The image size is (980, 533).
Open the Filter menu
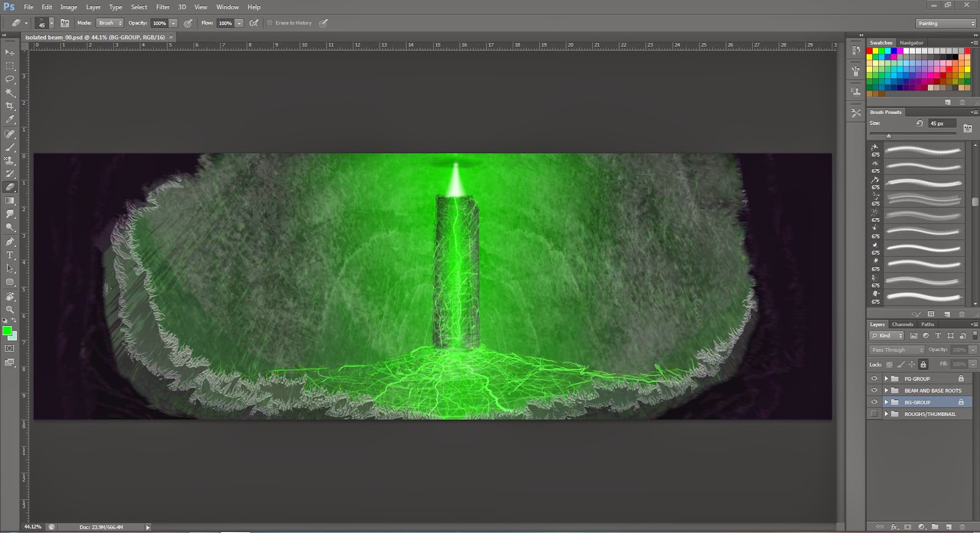(x=163, y=7)
